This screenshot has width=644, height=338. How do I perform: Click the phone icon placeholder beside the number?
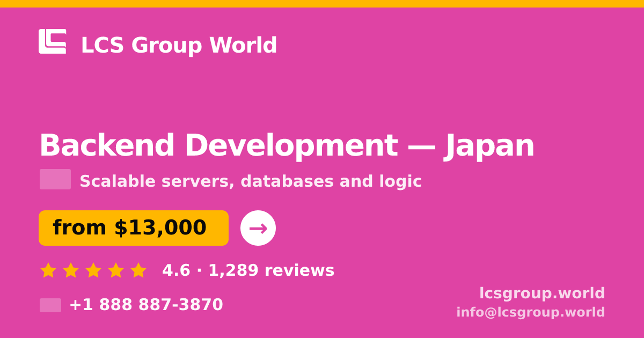pos(50,305)
